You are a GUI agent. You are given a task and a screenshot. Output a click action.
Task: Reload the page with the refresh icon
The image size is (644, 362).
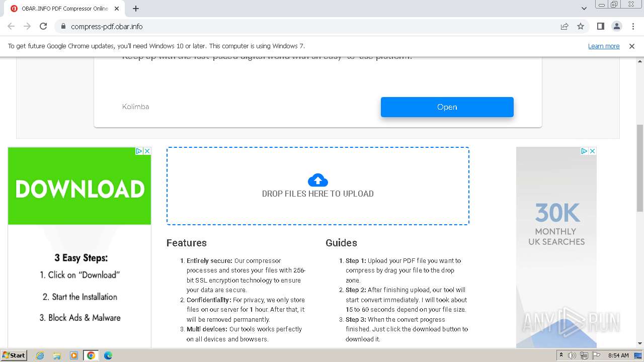43,26
